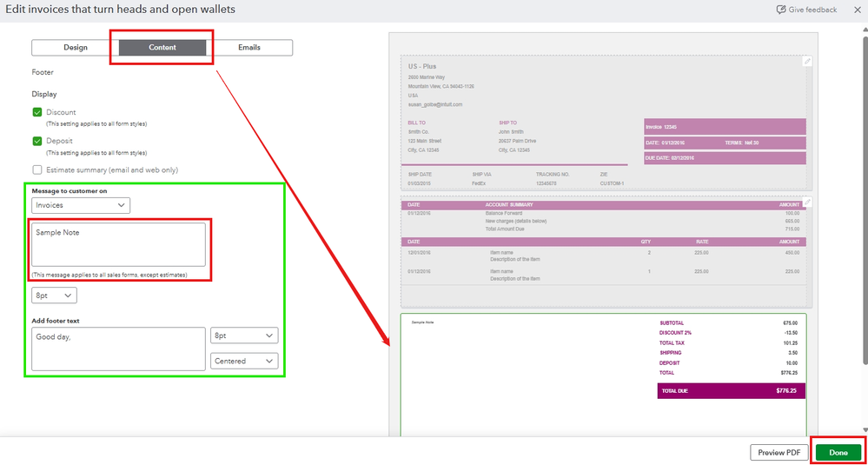Image resolution: width=868 pixels, height=465 pixels.
Task: Click the US - Plus company name
Action: (421, 66)
